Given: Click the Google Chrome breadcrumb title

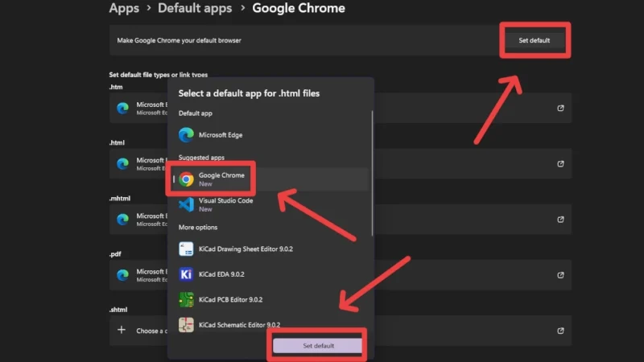Looking at the screenshot, I should (x=299, y=8).
